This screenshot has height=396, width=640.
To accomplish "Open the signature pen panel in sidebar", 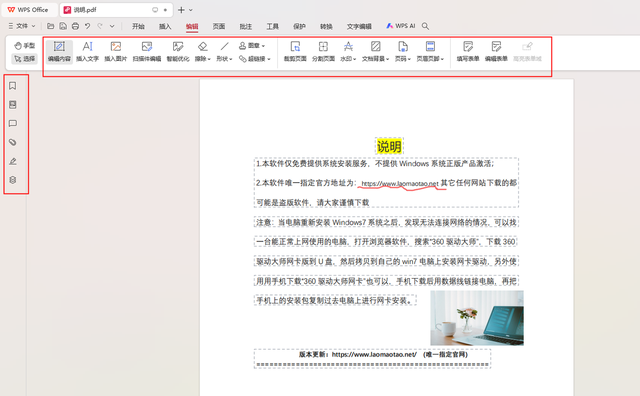I will pyautogui.click(x=13, y=161).
